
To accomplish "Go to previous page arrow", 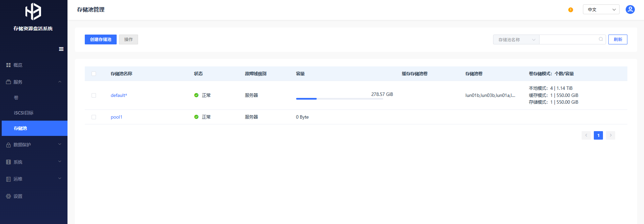I will coord(586,135).
